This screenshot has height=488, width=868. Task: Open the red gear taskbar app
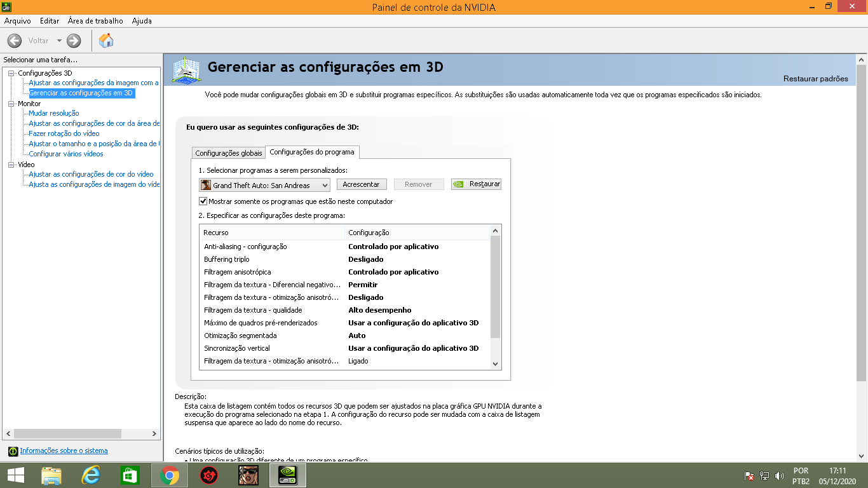click(x=209, y=475)
